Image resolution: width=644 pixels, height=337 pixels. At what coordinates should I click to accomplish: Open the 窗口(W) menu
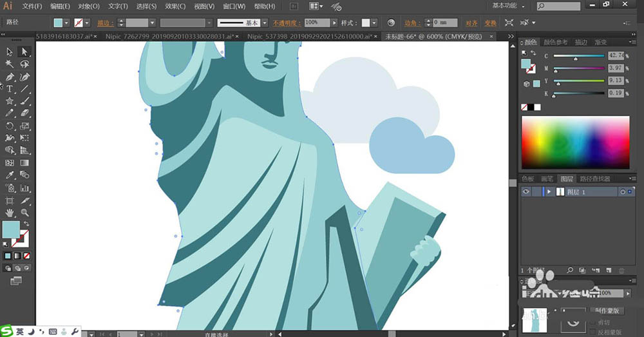tap(234, 6)
